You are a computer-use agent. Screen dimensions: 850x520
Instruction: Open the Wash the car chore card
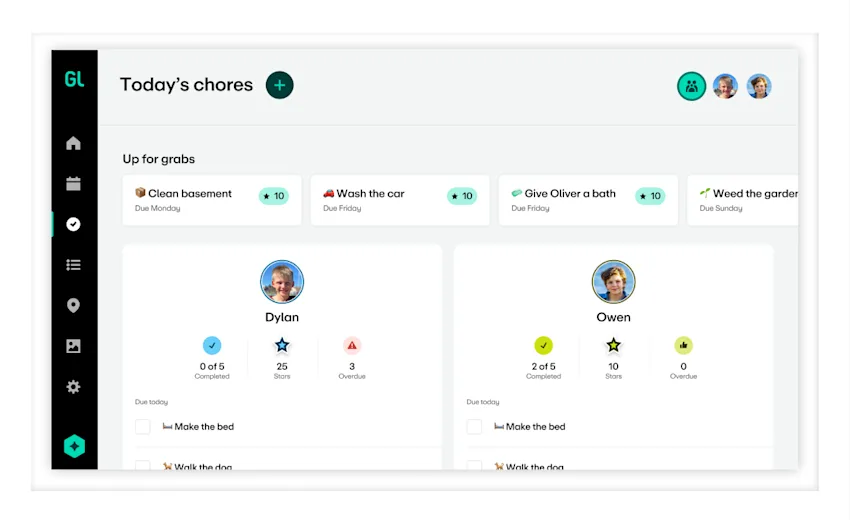(400, 200)
